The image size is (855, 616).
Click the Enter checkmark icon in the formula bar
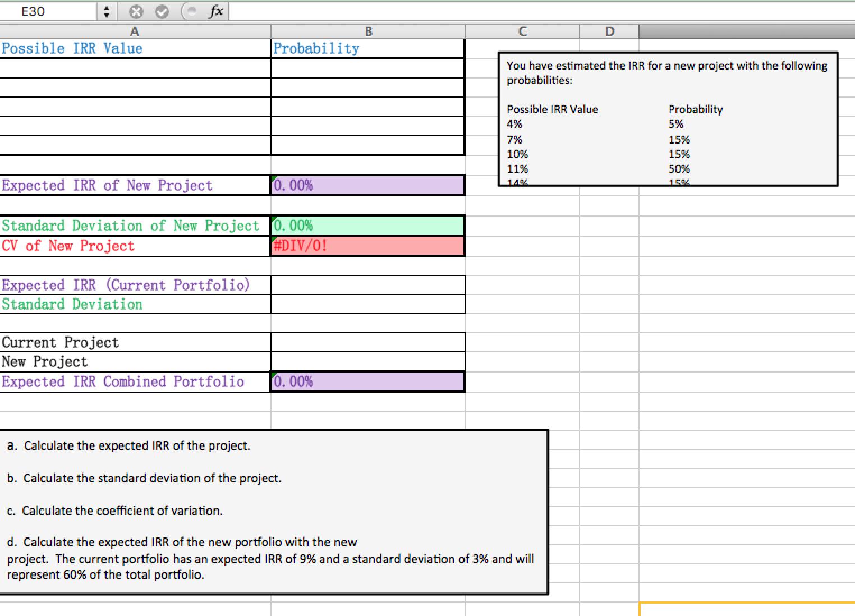pyautogui.click(x=162, y=11)
